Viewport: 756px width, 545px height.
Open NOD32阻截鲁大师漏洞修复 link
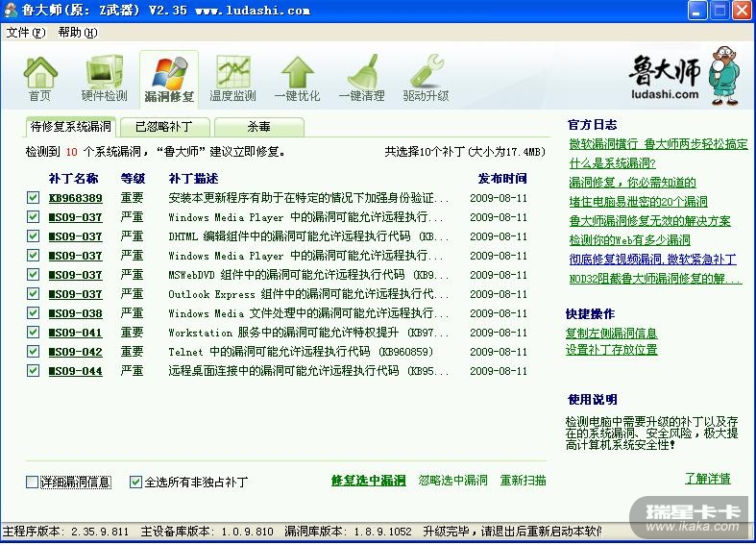point(656,279)
